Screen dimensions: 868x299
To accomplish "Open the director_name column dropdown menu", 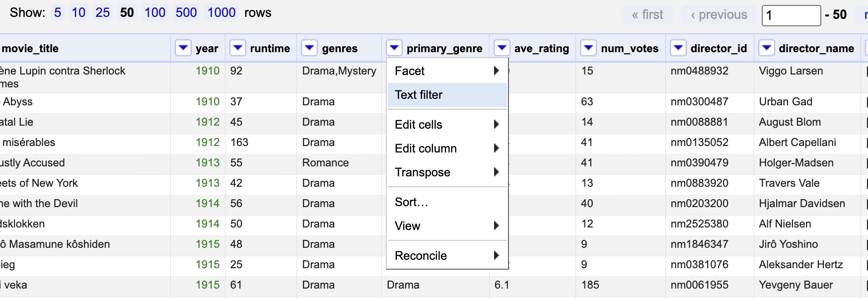I will [x=767, y=48].
